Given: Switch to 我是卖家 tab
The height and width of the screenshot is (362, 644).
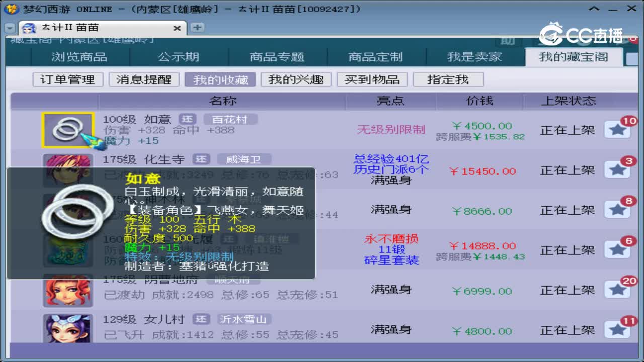Looking at the screenshot, I should (x=474, y=57).
